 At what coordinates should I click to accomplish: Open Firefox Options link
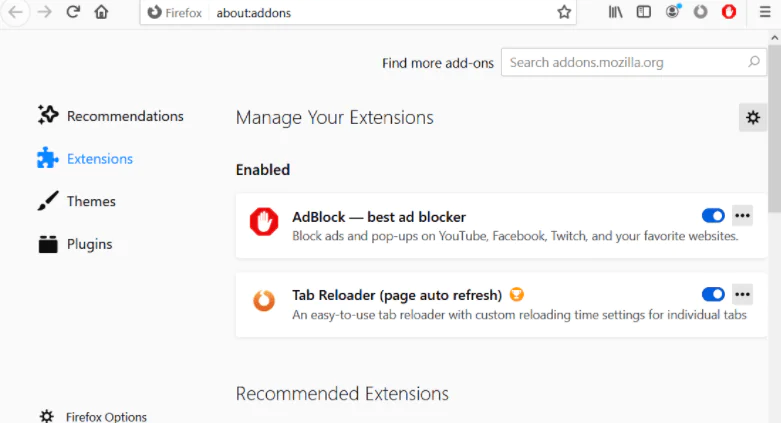[106, 416]
